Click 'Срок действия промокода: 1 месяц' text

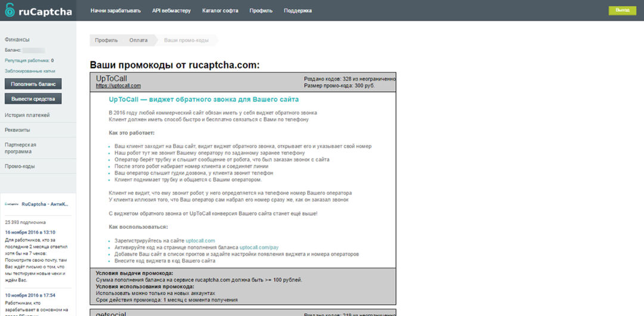point(167,300)
